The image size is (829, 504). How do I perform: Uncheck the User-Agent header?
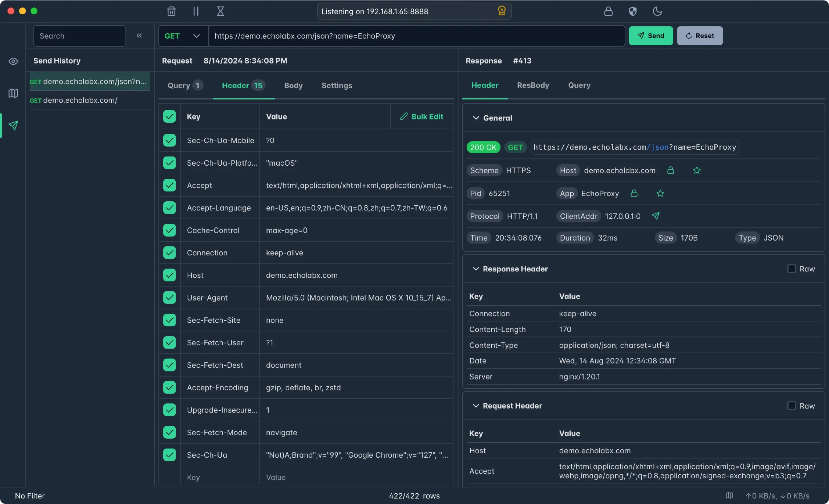169,298
